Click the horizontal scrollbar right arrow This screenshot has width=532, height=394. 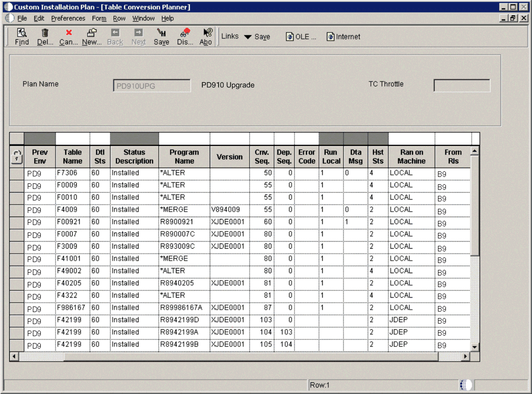click(466, 356)
